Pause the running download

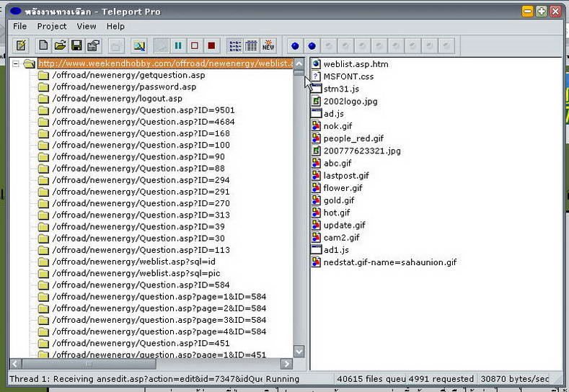[x=178, y=46]
